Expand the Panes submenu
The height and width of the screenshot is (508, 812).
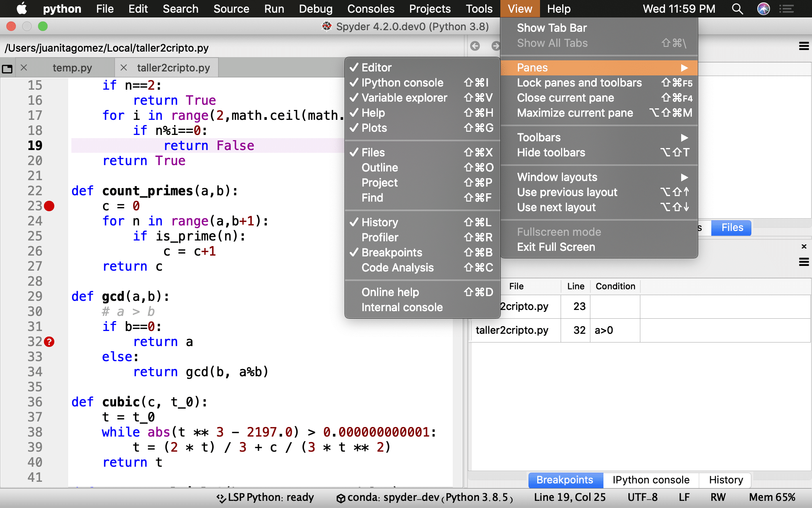click(599, 67)
